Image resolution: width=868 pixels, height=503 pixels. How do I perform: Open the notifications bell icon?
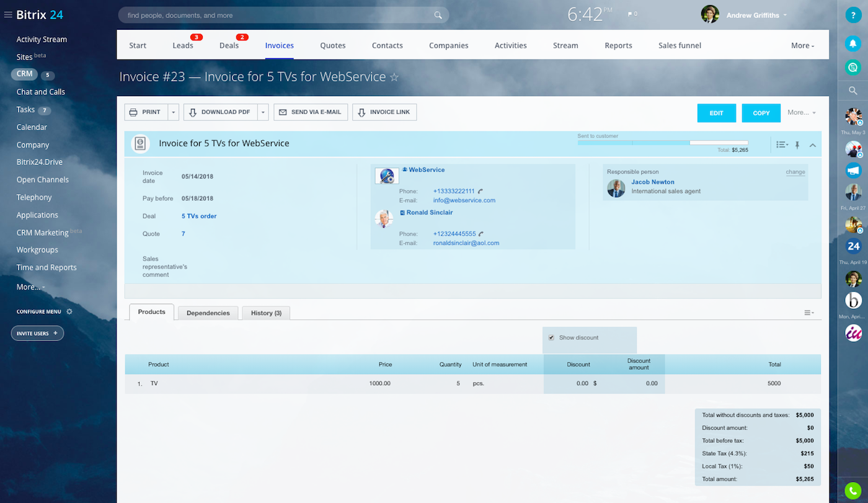(x=853, y=43)
